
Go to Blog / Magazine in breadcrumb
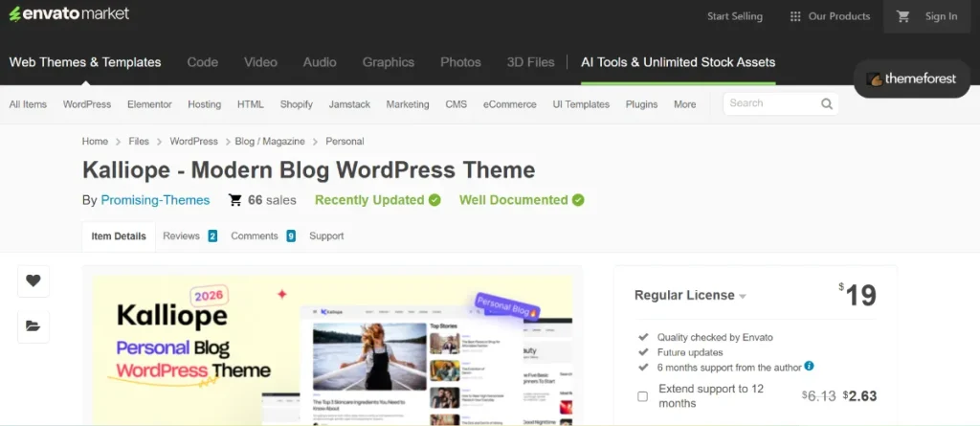pyautogui.click(x=270, y=142)
